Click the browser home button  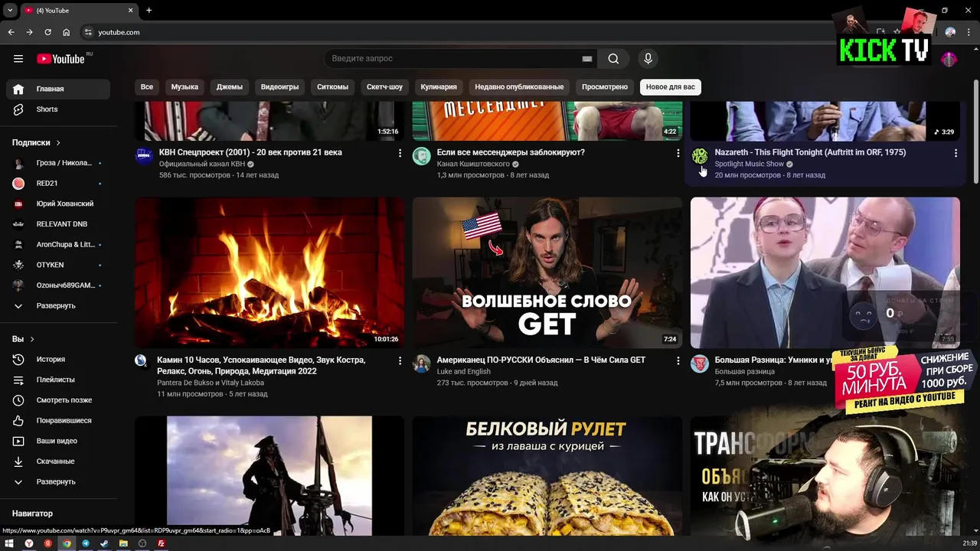pyautogui.click(x=66, y=32)
